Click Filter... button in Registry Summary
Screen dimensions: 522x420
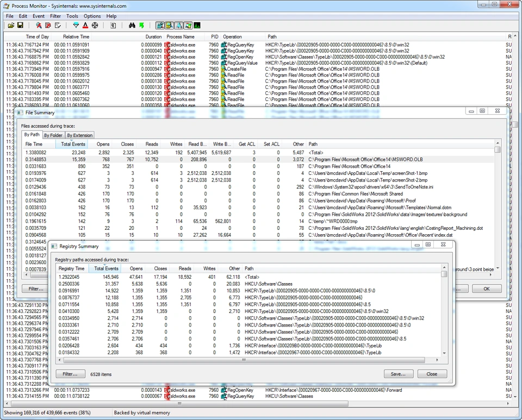(x=70, y=374)
